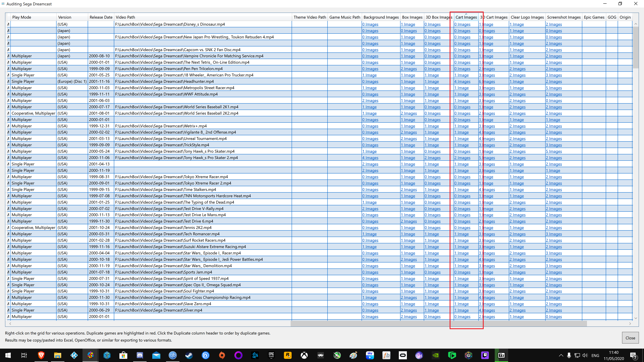Click the vertical scrollbar thumb
Viewport: 644px width, 362px height.
(635, 47)
